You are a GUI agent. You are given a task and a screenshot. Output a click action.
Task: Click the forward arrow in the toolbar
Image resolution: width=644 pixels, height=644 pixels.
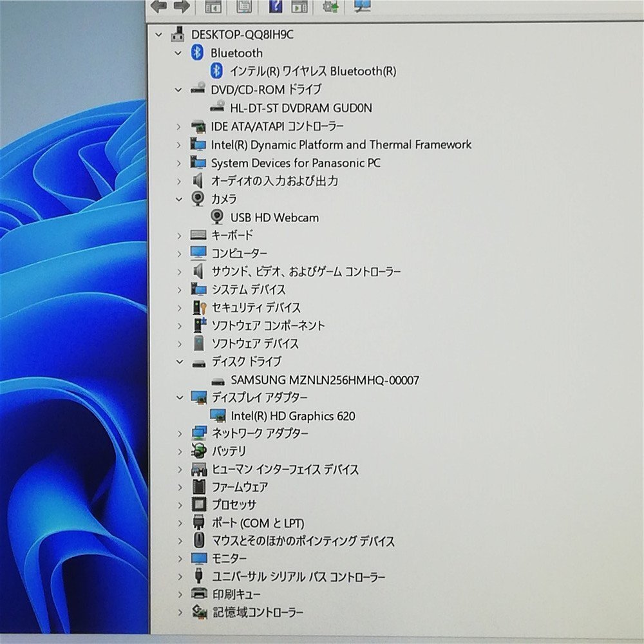click(182, 6)
